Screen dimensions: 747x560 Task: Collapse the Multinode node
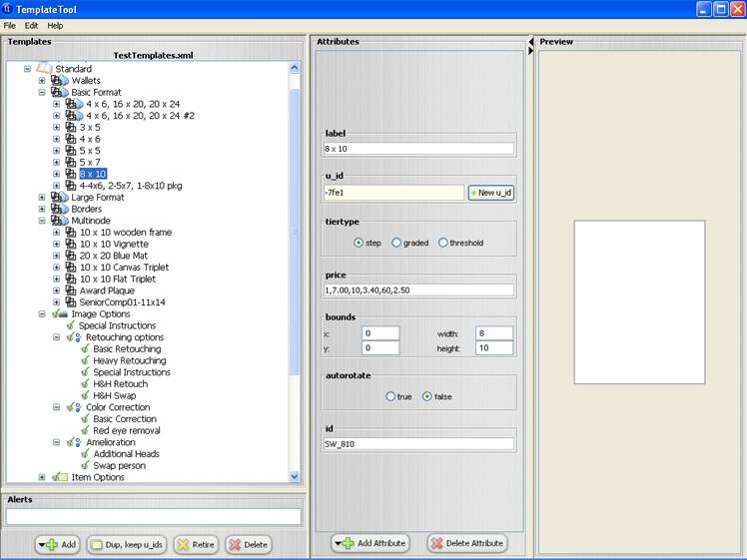tap(42, 221)
